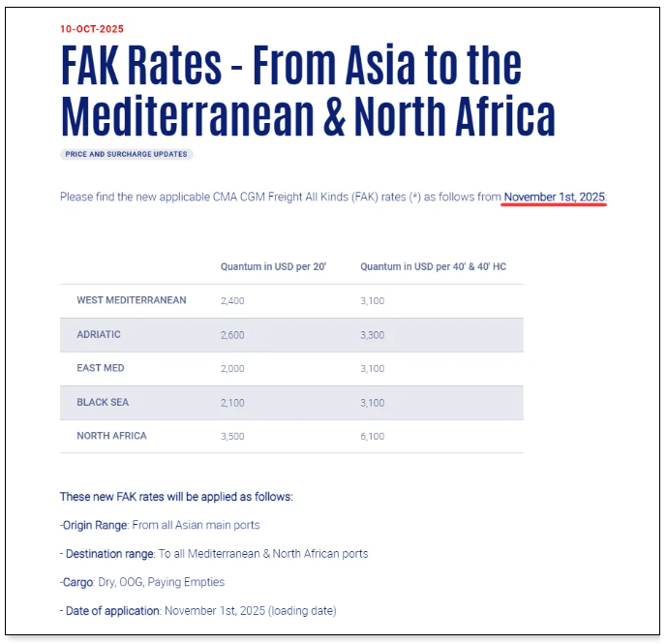Screen dimensions: 667x644
Task: Click the EAST MED row label
Action: 101,369
